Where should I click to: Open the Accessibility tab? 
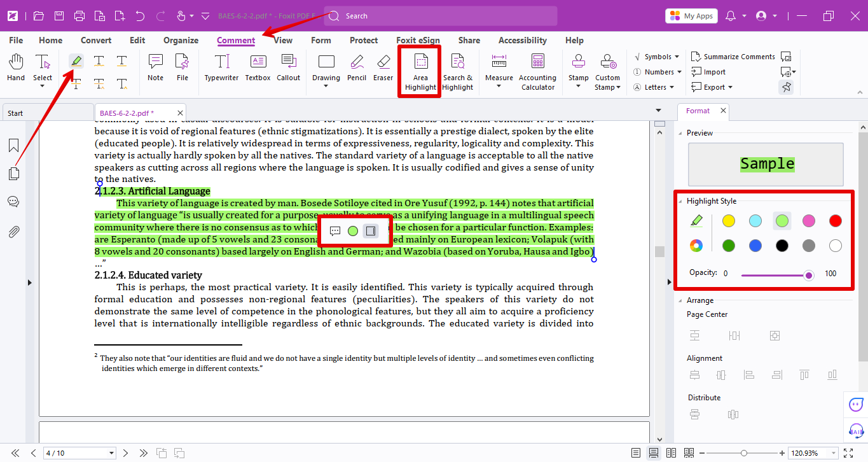(523, 40)
